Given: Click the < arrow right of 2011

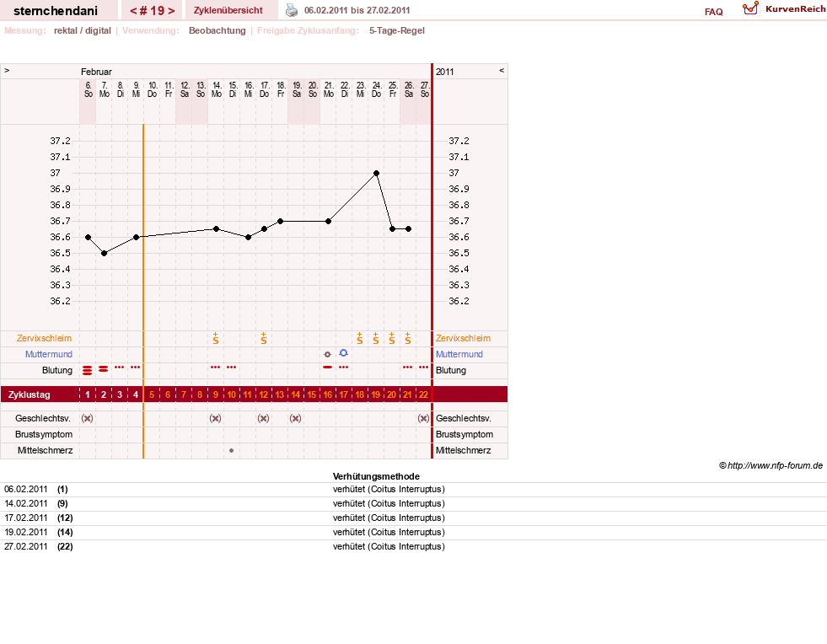Looking at the screenshot, I should tap(502, 70).
